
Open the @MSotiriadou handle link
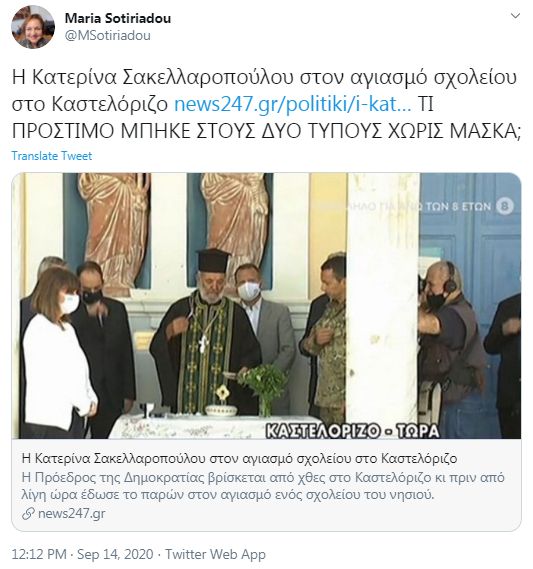(107, 36)
